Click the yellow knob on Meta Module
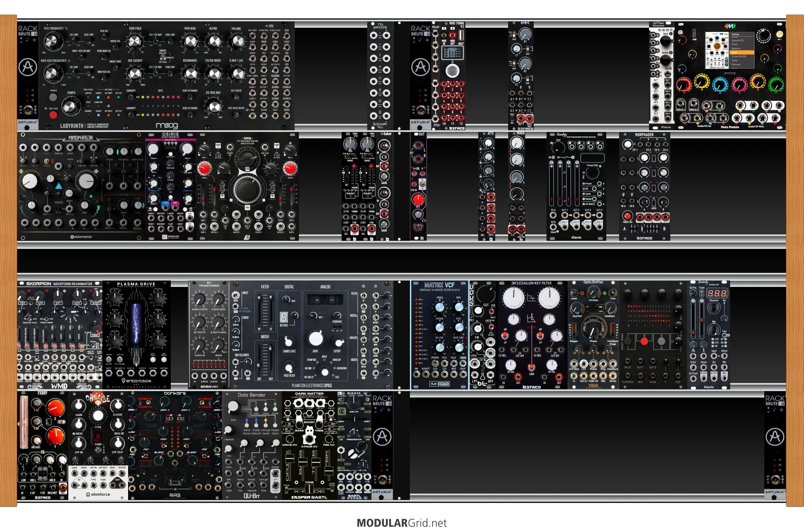 coord(702,81)
